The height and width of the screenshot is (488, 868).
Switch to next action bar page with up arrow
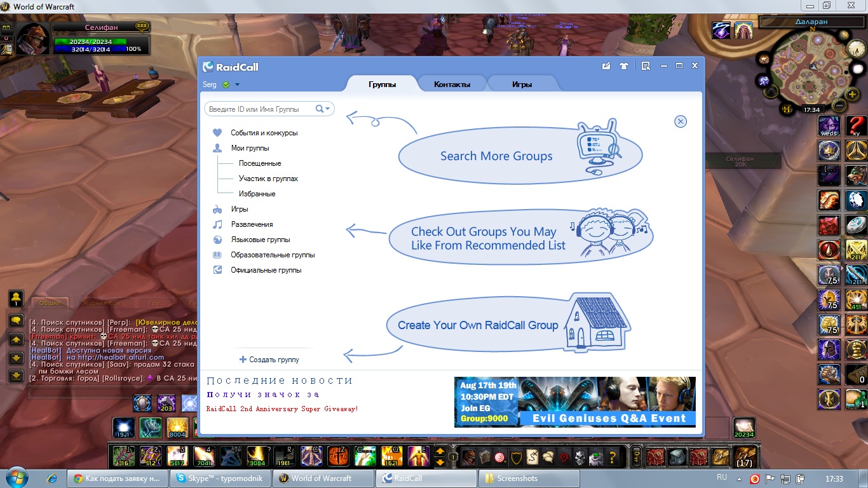coord(440,452)
